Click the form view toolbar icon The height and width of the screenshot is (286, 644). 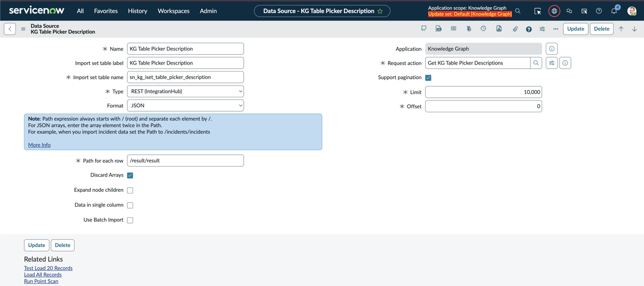pyautogui.click(x=453, y=28)
